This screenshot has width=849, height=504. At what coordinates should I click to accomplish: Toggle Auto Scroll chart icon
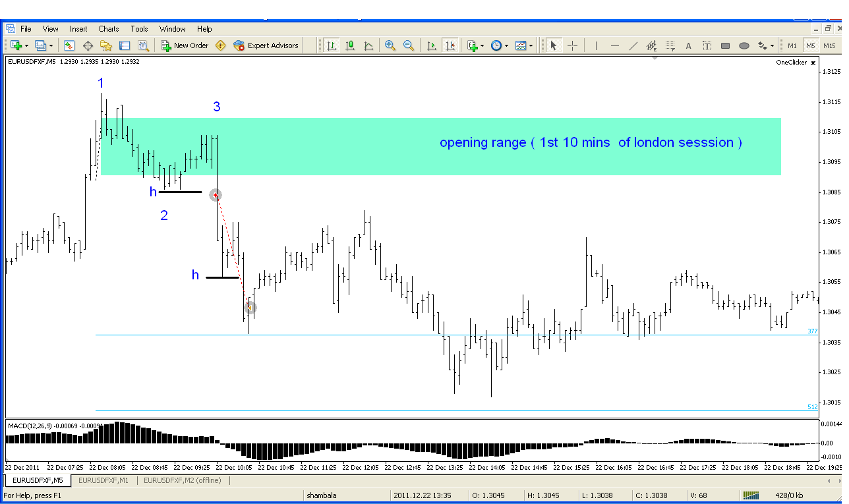[x=432, y=45]
